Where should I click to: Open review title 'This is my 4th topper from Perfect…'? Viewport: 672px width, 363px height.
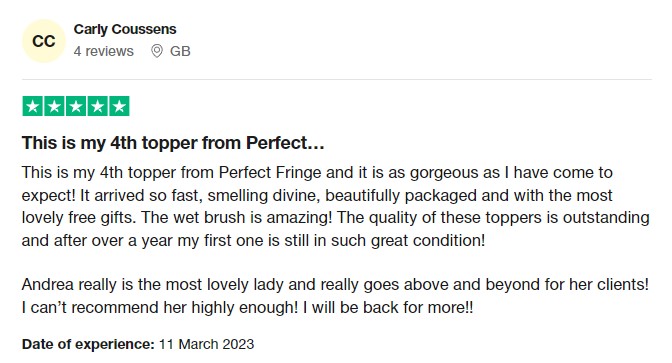coord(173,143)
